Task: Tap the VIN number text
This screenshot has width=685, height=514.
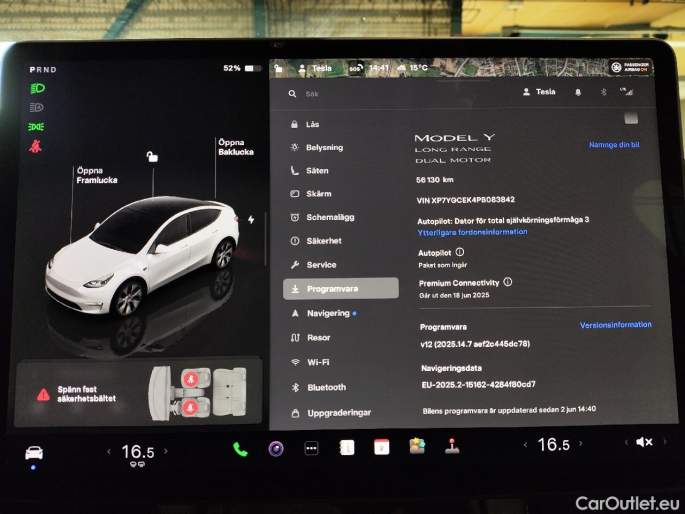Action: pos(466,200)
